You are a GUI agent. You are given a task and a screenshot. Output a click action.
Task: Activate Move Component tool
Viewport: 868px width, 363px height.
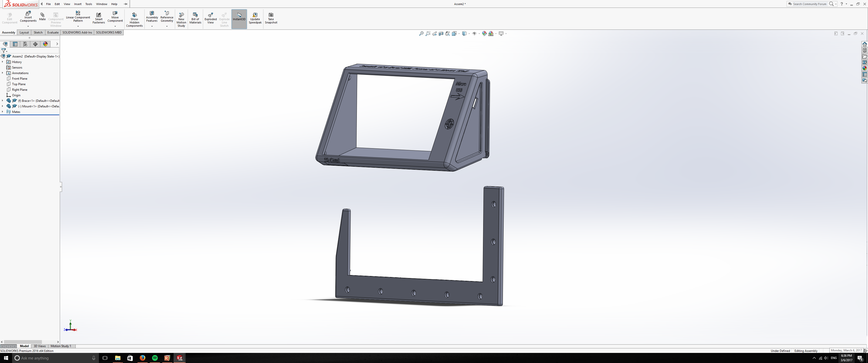click(x=115, y=17)
